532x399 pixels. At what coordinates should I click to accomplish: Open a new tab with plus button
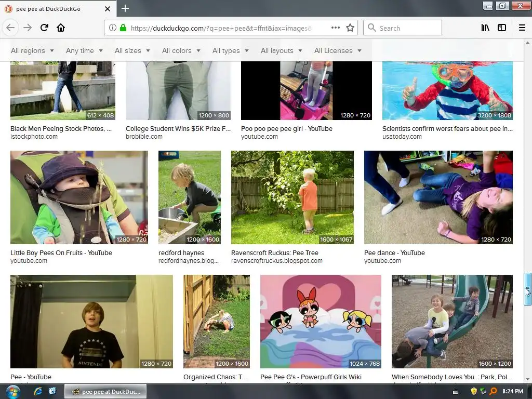(x=125, y=8)
